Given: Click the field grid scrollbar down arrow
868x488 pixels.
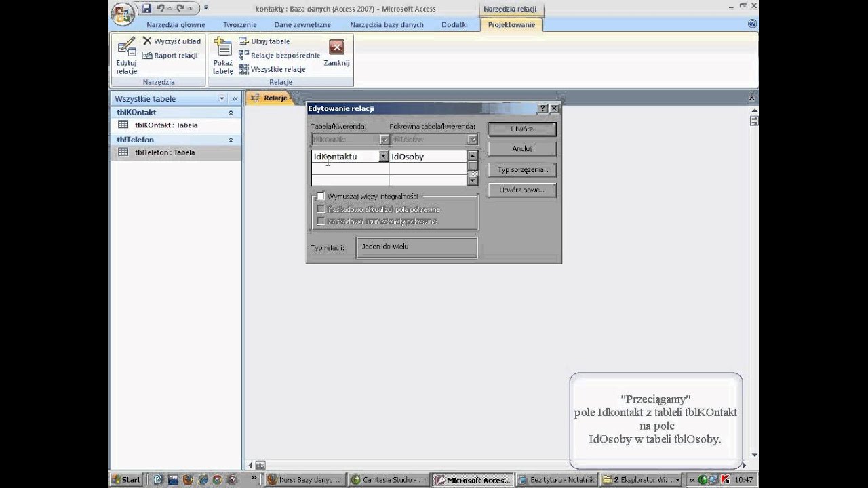Looking at the screenshot, I should pyautogui.click(x=473, y=181).
